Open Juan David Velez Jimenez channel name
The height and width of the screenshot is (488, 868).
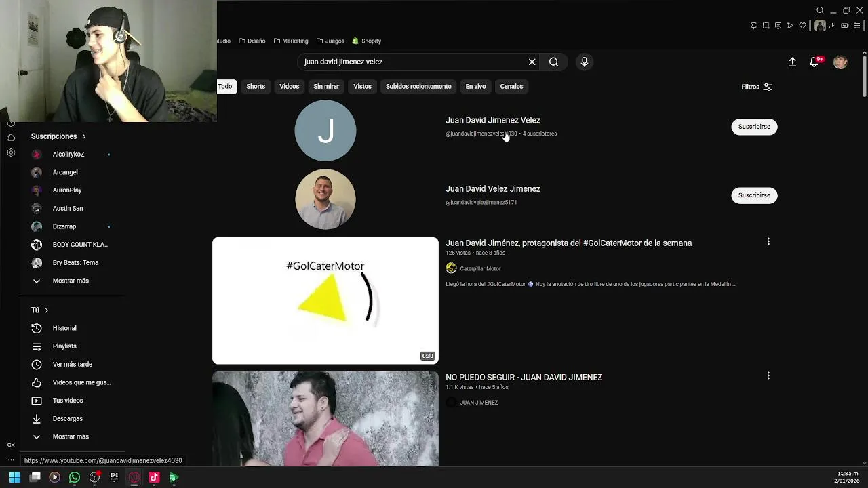(x=493, y=189)
